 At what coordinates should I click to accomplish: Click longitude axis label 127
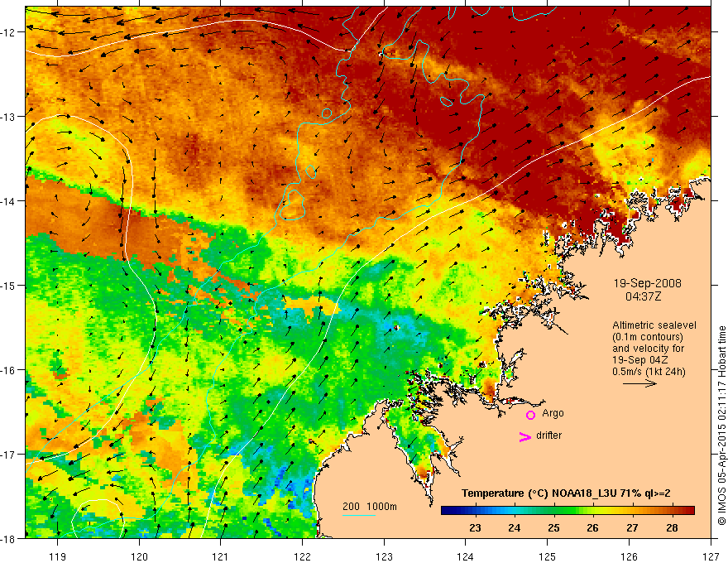tap(711, 556)
